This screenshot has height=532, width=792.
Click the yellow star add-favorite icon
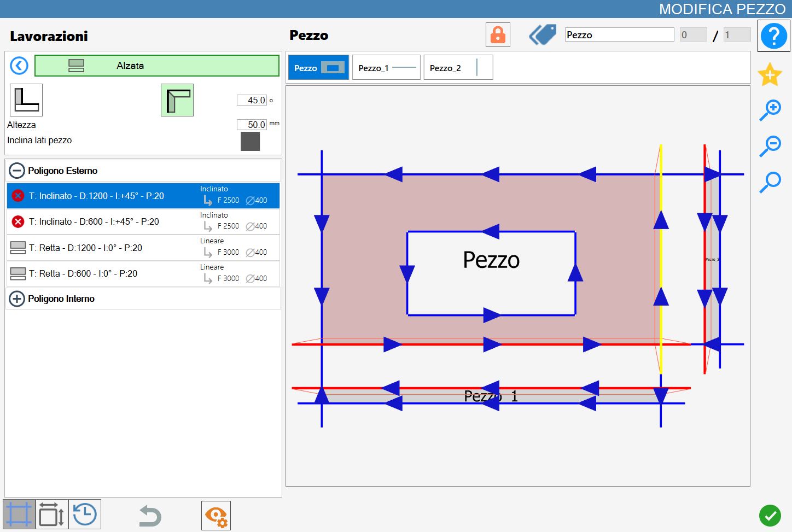tap(770, 74)
